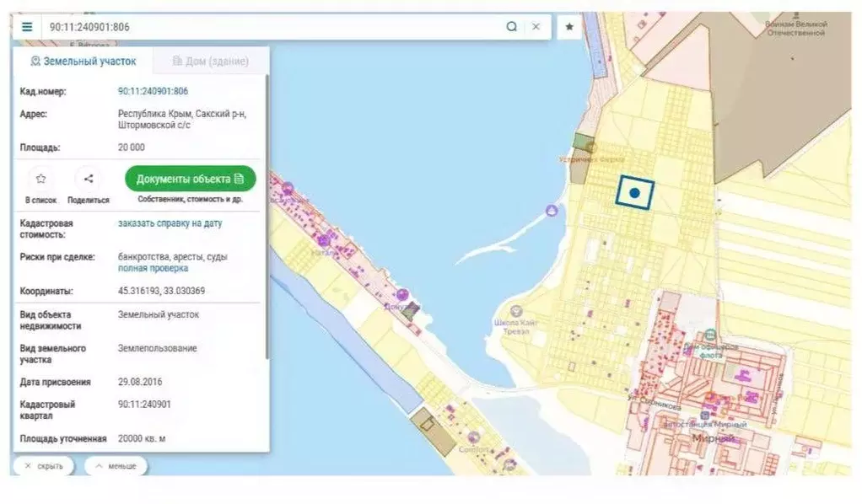Click the search magnifier icon
Viewport: 862px width, 504px height.
pos(512,26)
